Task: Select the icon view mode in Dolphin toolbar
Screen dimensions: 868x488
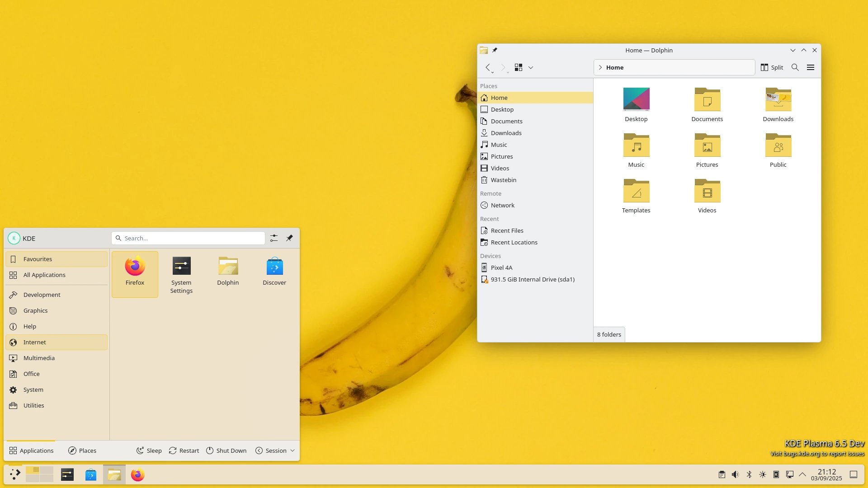Action: coord(519,67)
